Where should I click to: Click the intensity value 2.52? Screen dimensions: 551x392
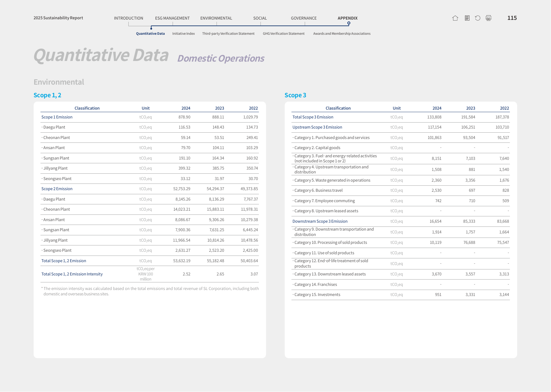pos(187,274)
